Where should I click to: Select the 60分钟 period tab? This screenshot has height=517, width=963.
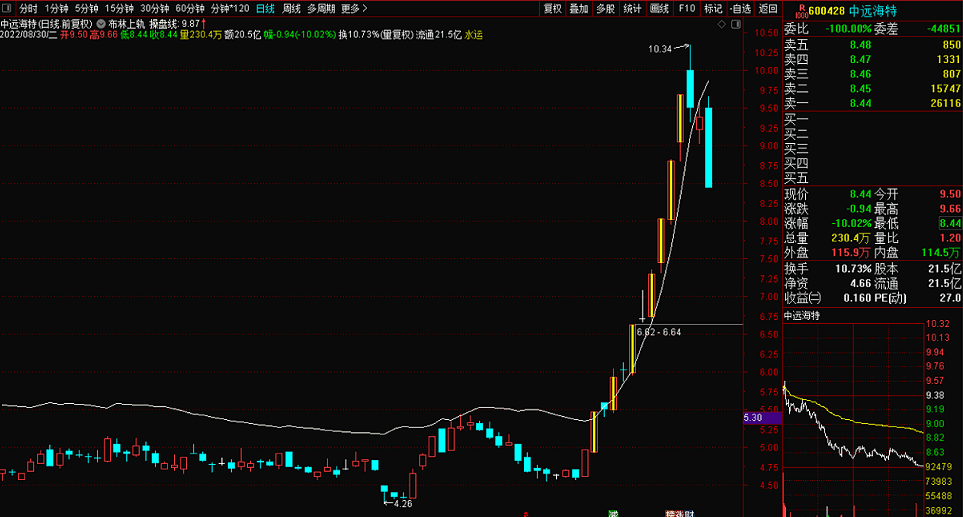[190, 9]
